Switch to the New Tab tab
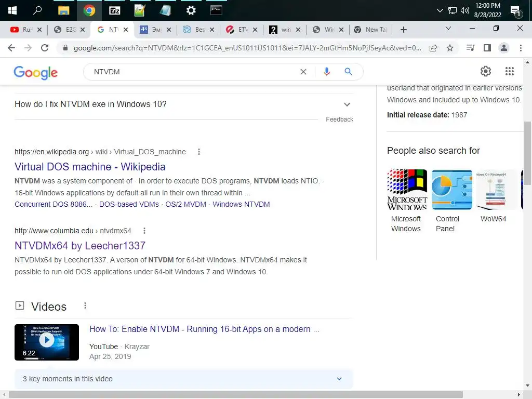The width and height of the screenshot is (532, 399). pos(370,30)
